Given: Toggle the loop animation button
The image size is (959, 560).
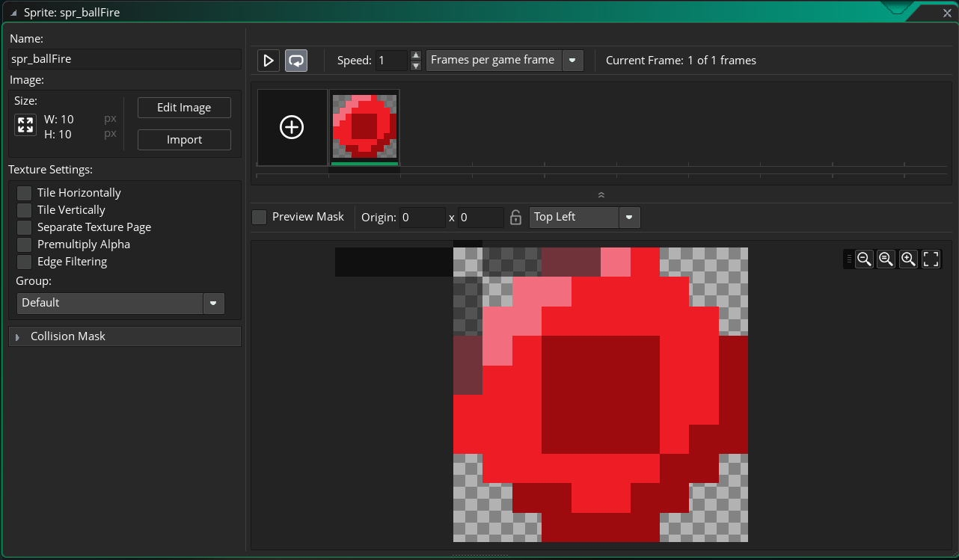Looking at the screenshot, I should pos(296,61).
